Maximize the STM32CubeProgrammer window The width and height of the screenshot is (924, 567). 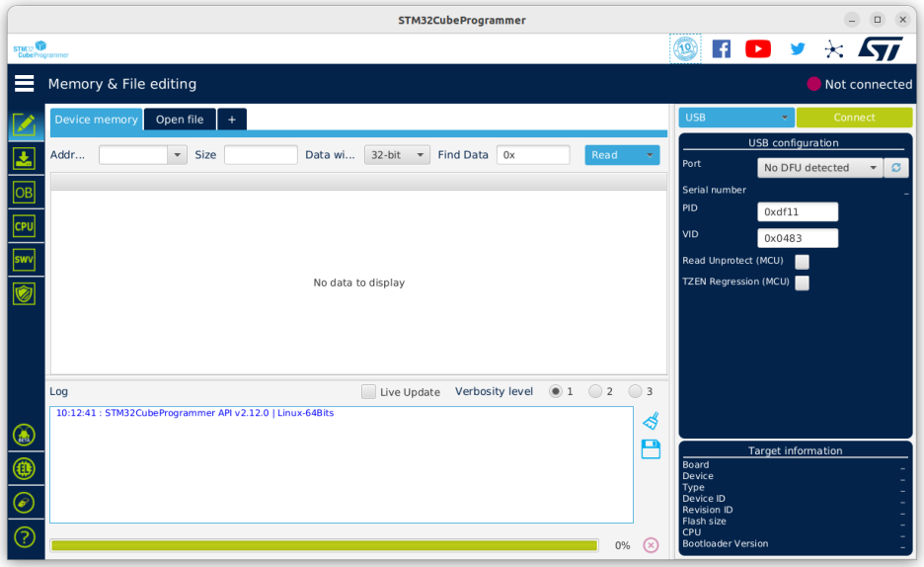877,20
